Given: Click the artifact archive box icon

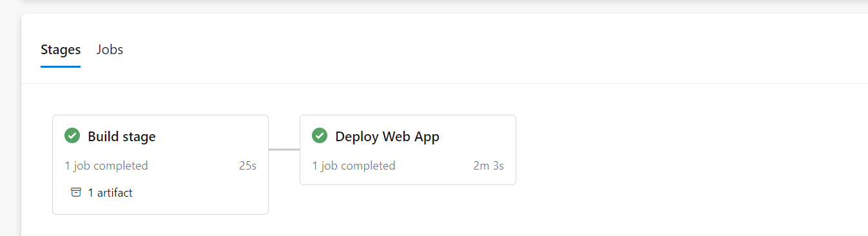Looking at the screenshot, I should coord(76,192).
